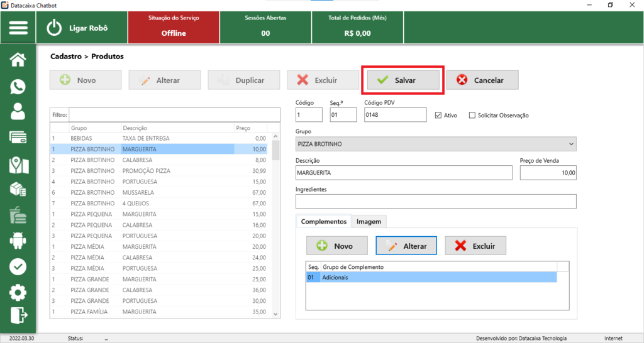Enable the Solicitar Observação checkbox
644x343 pixels.
[x=472, y=116]
